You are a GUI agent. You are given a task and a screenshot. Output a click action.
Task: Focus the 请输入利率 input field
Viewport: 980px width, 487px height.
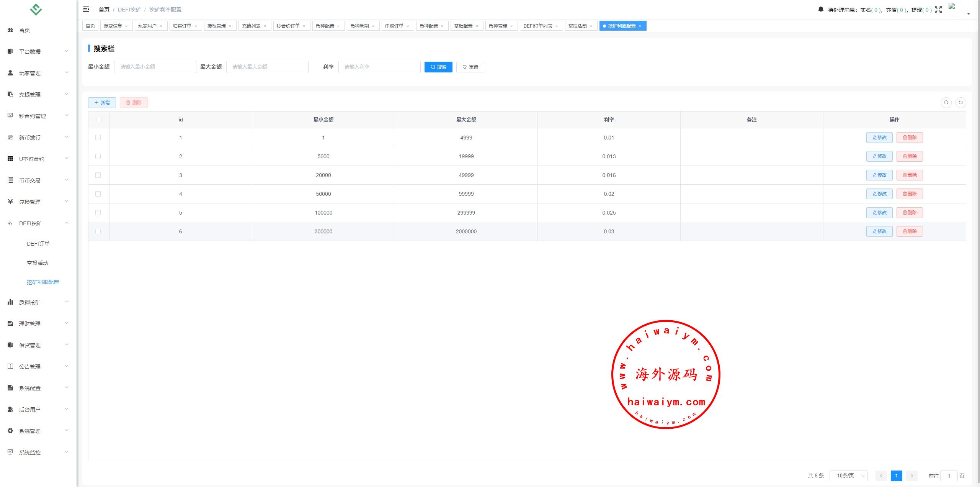click(x=379, y=67)
